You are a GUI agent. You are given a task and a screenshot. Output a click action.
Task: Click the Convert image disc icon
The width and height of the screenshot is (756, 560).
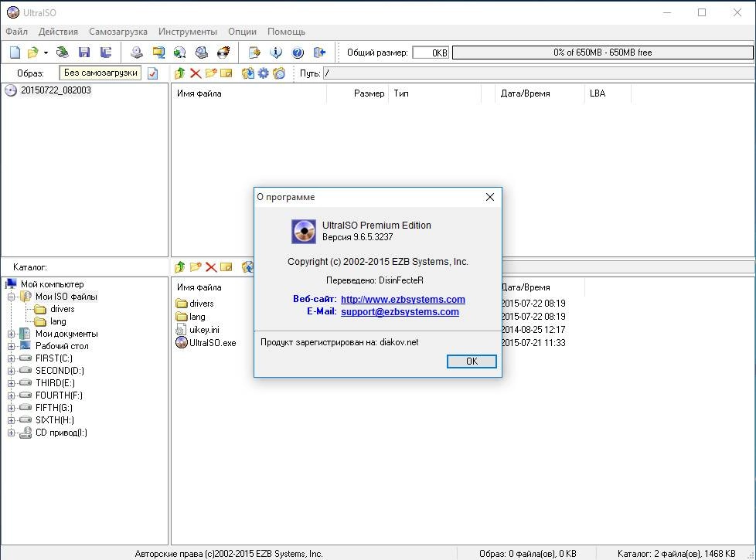pyautogui.click(x=179, y=52)
